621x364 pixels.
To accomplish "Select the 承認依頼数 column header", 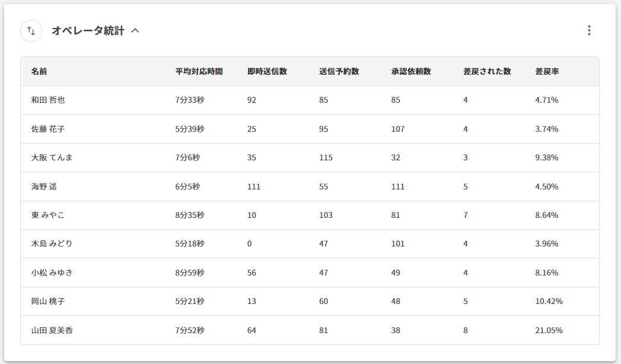I will (x=411, y=71).
